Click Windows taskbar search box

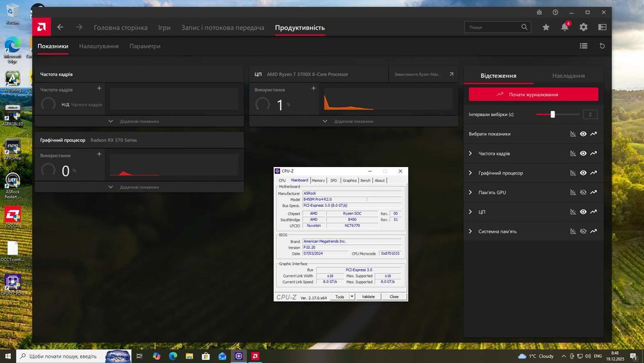point(74,356)
